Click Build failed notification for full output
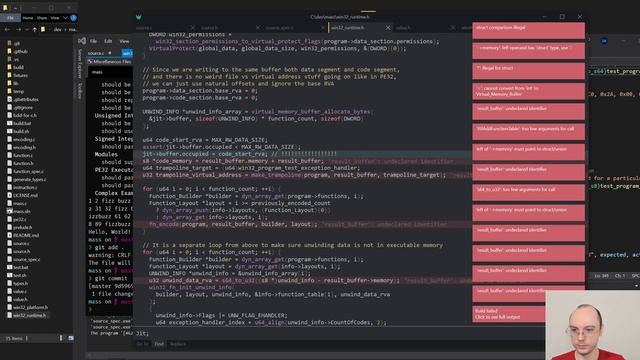Image resolution: width=640 pixels, height=360 pixels. [x=509, y=314]
